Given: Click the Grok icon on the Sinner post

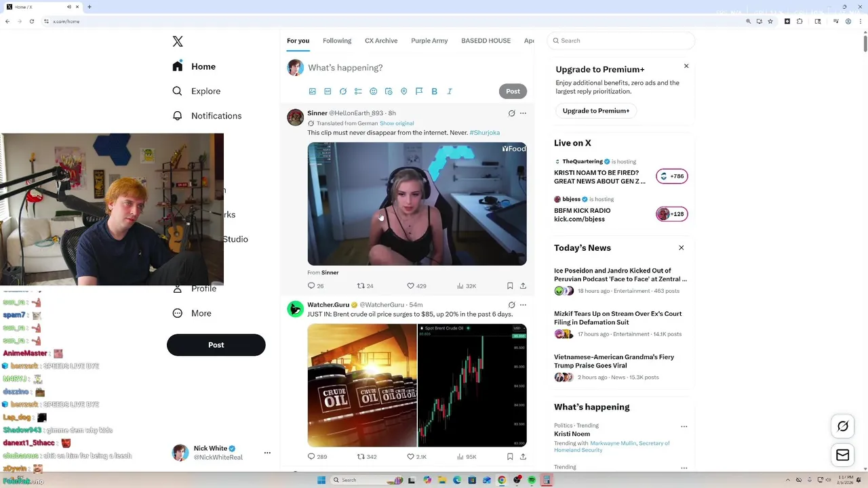Looking at the screenshot, I should click(512, 113).
